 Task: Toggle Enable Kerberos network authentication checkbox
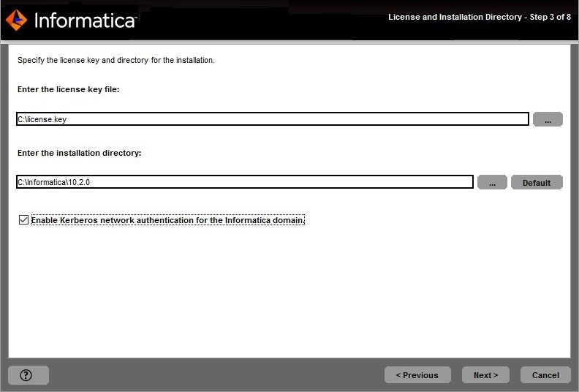[x=23, y=220]
